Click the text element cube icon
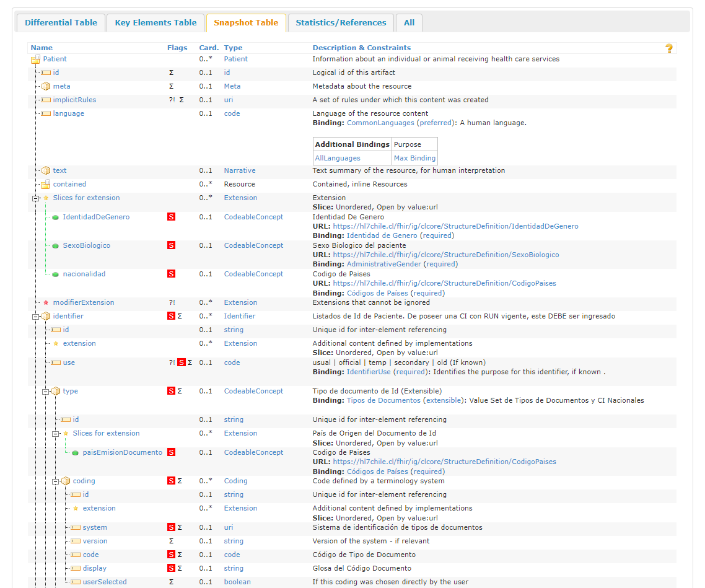The width and height of the screenshot is (705, 588). pyautogui.click(x=46, y=171)
